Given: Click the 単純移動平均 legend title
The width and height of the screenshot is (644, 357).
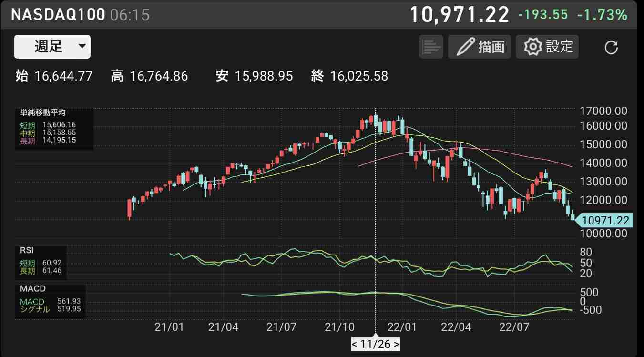Looking at the screenshot, I should pyautogui.click(x=42, y=113).
